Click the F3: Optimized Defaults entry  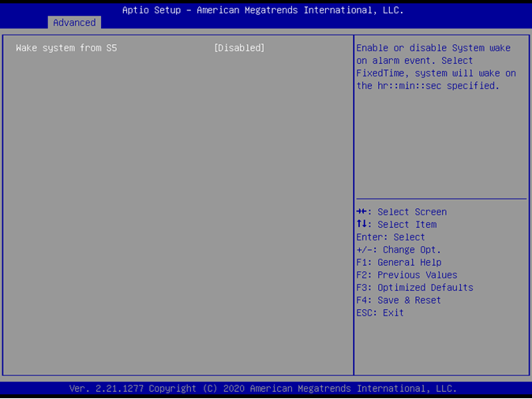pyautogui.click(x=414, y=288)
